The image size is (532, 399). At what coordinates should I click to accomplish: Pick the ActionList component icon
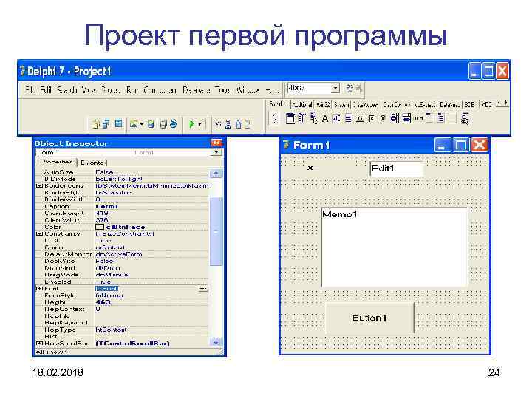pos(465,119)
